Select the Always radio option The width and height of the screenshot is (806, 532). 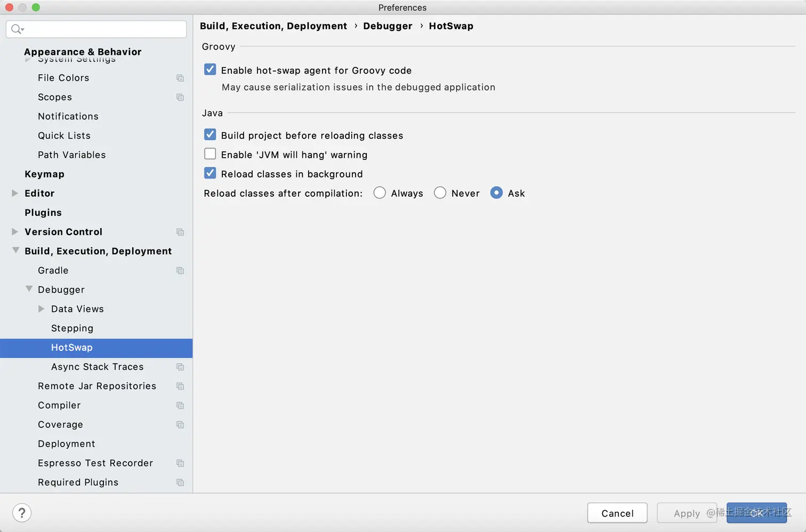pos(380,193)
